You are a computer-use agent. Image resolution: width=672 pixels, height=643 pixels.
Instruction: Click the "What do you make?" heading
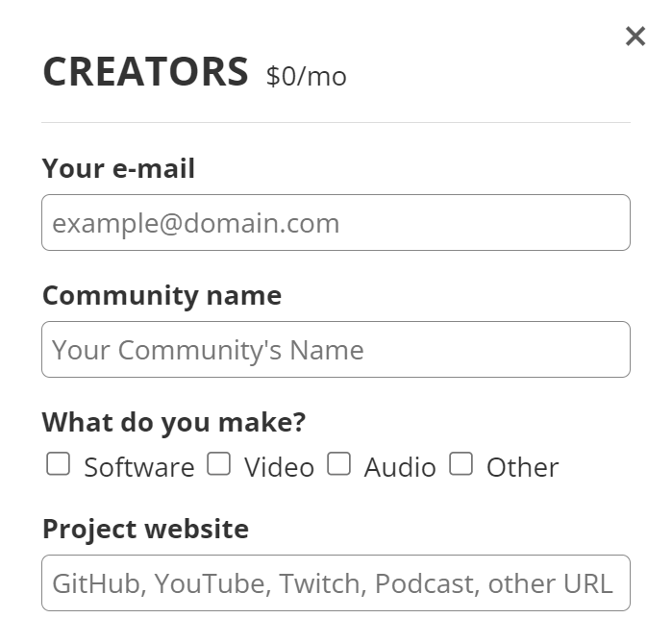pyautogui.click(x=174, y=422)
